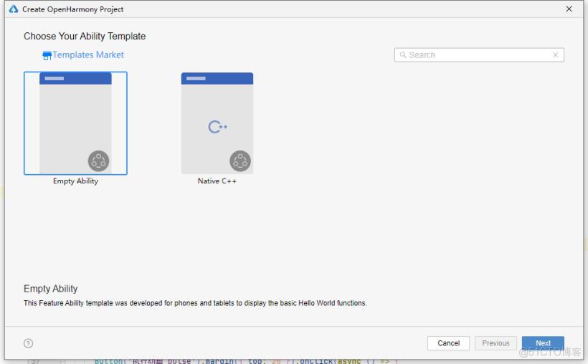Click the C++ logo in Native template
Viewport: 588px width, 364px height.
tap(218, 127)
